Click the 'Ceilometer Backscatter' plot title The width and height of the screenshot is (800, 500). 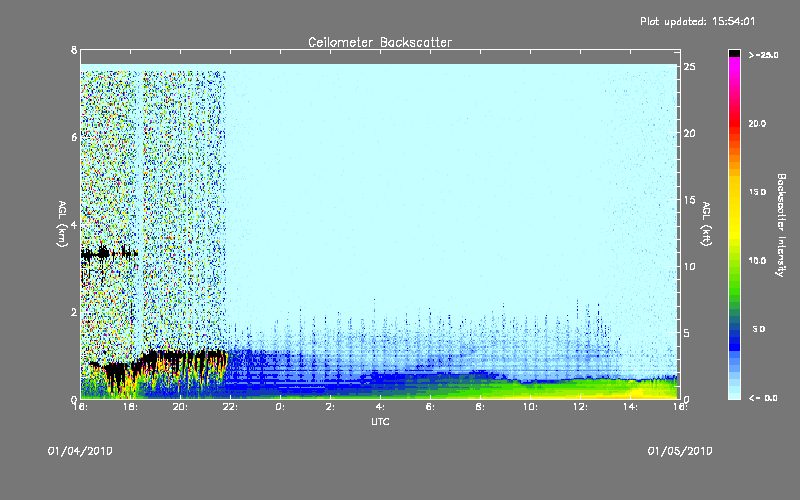(x=380, y=42)
